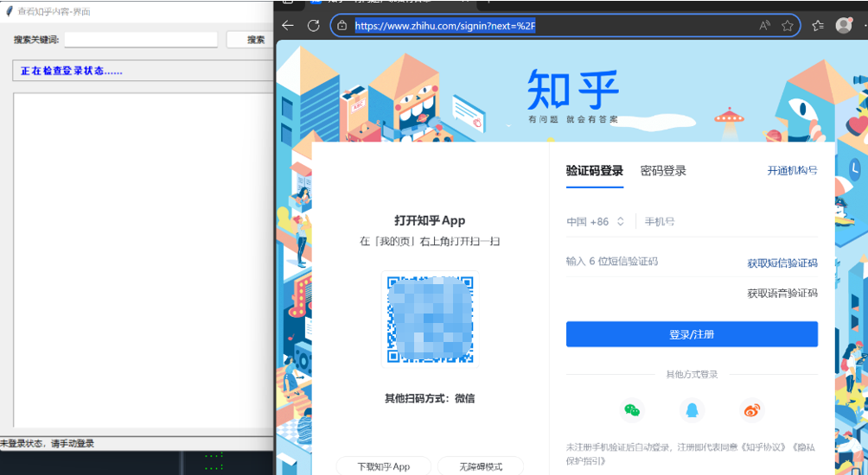Click 无障碍模式 button

481,466
